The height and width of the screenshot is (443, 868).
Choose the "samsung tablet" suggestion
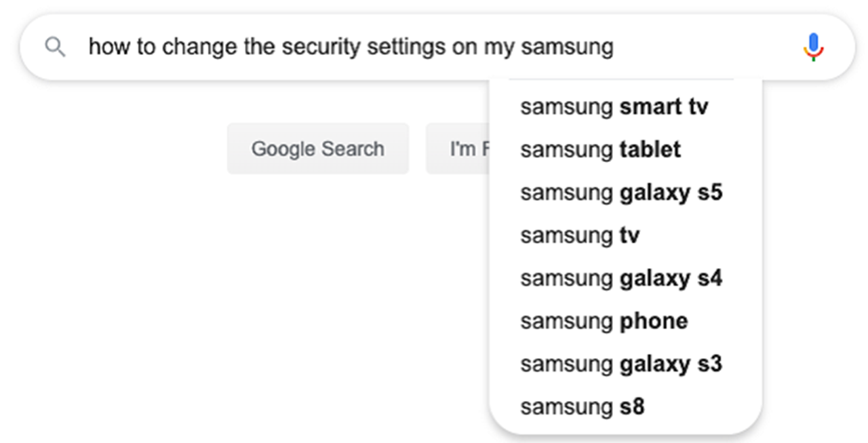pyautogui.click(x=600, y=150)
